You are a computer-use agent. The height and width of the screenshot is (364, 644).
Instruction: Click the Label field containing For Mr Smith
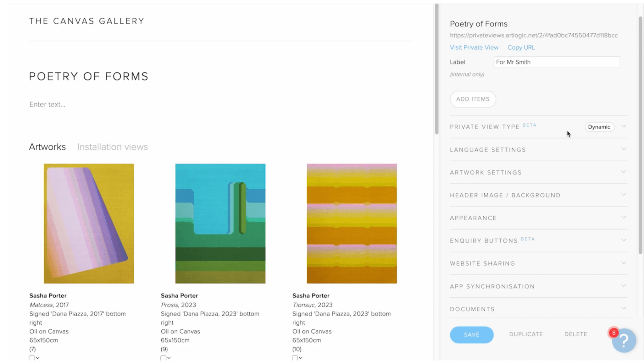coord(557,62)
